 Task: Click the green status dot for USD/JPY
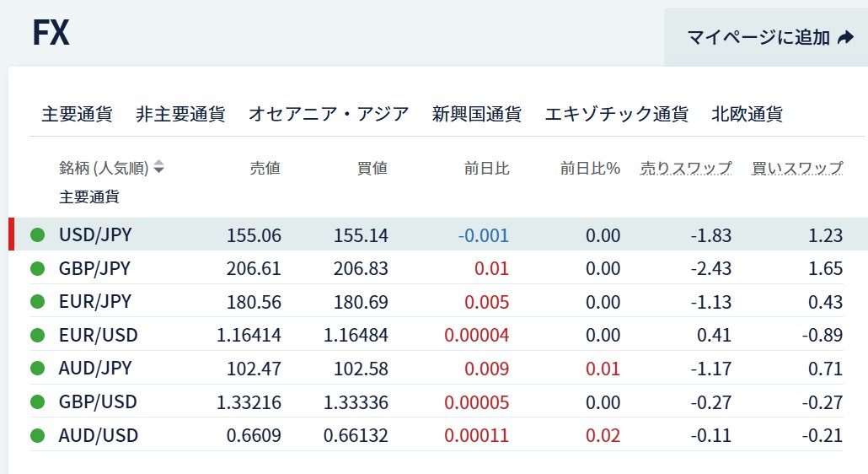[x=38, y=234]
